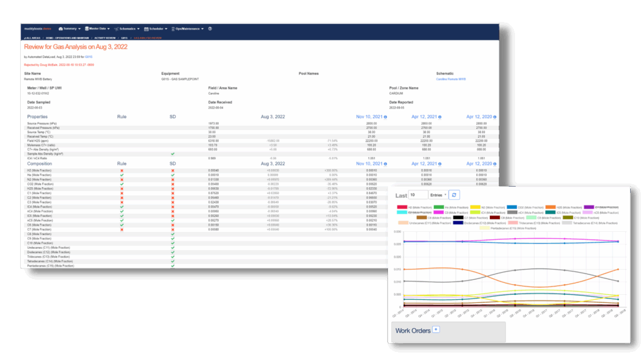Click the Last entries number input field
Image resolution: width=644 pixels, height=362 pixels.
click(x=418, y=195)
